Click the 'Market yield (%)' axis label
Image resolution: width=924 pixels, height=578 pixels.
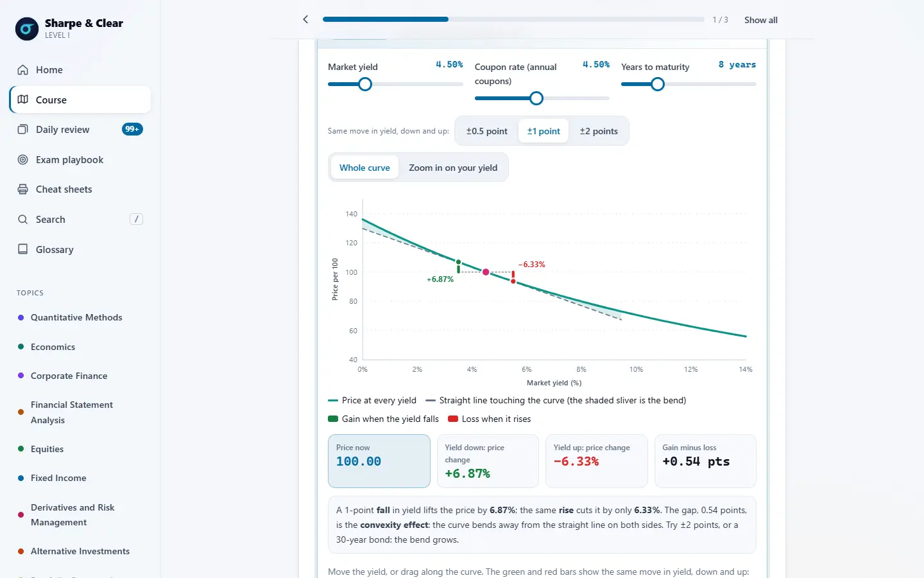pyautogui.click(x=554, y=383)
